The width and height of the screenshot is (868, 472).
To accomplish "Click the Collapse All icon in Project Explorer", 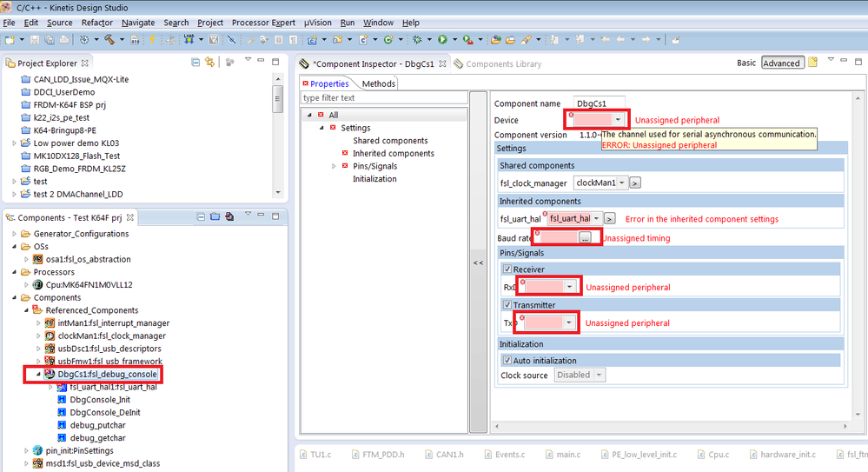I will [195, 63].
